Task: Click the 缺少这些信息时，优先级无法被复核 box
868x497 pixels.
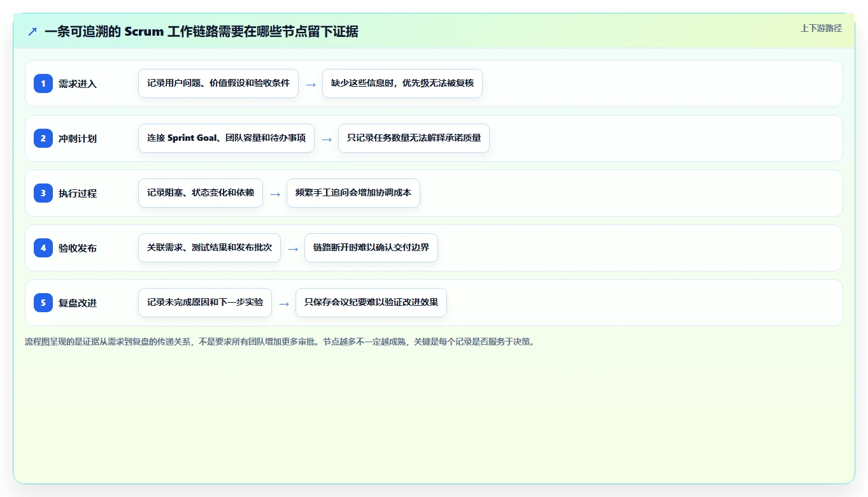Action: coord(402,83)
